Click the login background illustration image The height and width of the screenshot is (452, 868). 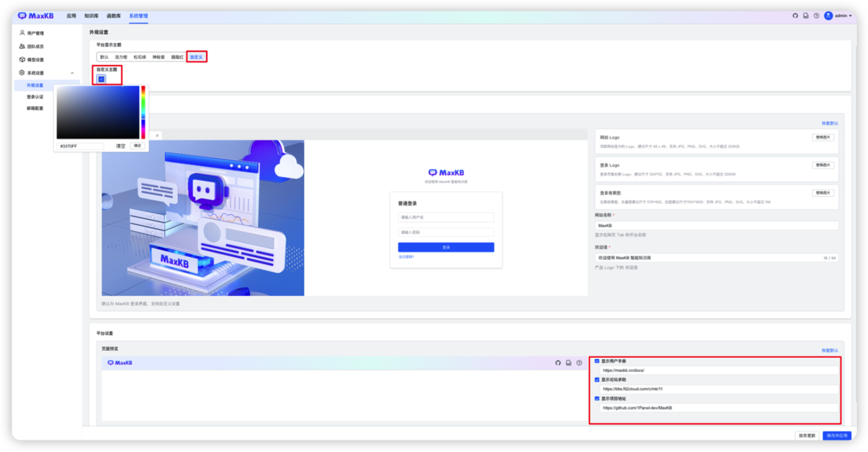pyautogui.click(x=203, y=218)
